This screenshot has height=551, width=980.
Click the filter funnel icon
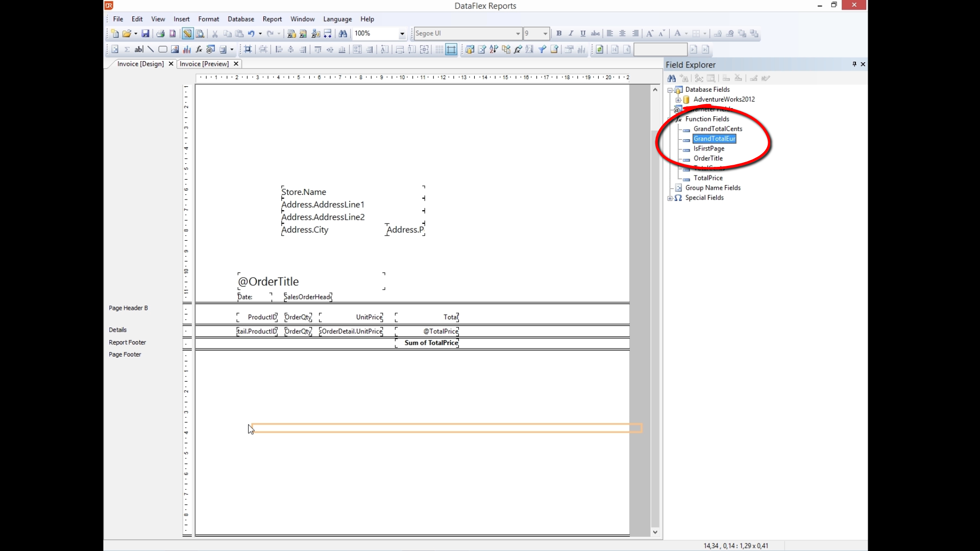[542, 49]
